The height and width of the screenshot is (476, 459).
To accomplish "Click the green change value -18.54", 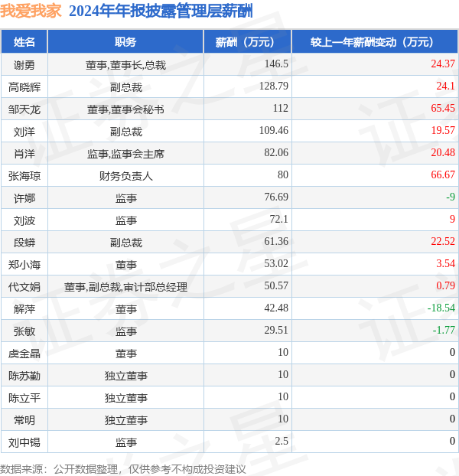I will click(441, 308).
